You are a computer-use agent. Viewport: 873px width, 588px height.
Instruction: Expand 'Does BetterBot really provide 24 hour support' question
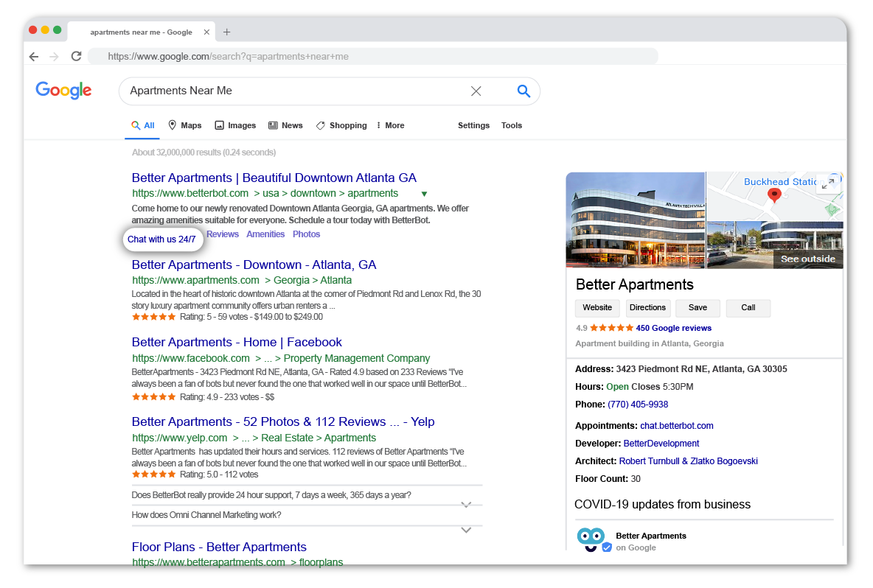tap(467, 505)
